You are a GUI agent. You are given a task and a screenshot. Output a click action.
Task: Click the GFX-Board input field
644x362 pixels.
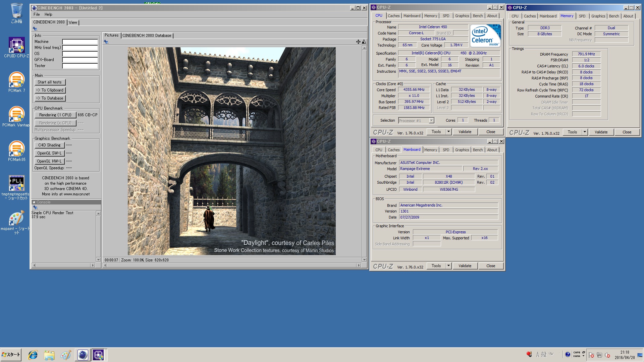point(80,60)
